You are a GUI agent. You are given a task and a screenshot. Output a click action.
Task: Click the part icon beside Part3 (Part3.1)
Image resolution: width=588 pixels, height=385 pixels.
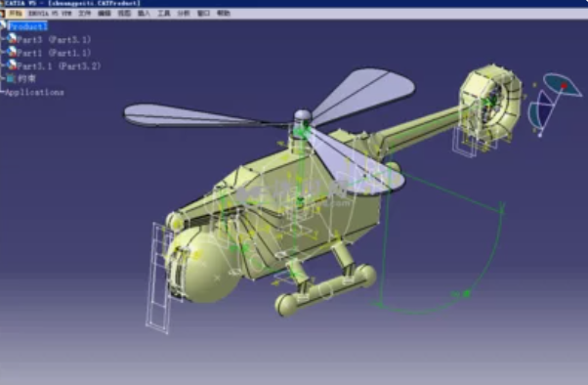point(12,38)
